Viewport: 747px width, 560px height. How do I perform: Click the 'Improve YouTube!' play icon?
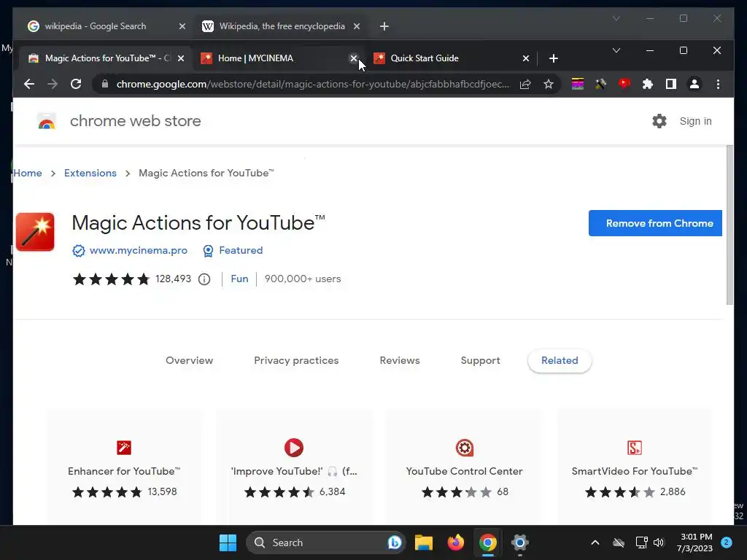point(294,448)
